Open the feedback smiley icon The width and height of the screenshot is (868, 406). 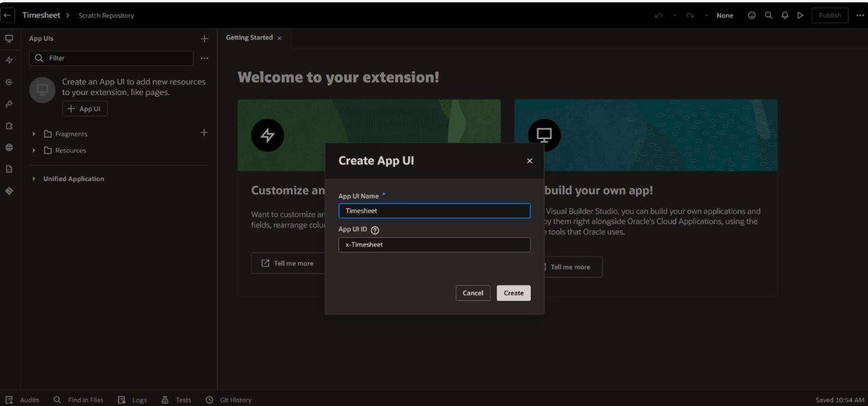click(x=752, y=16)
